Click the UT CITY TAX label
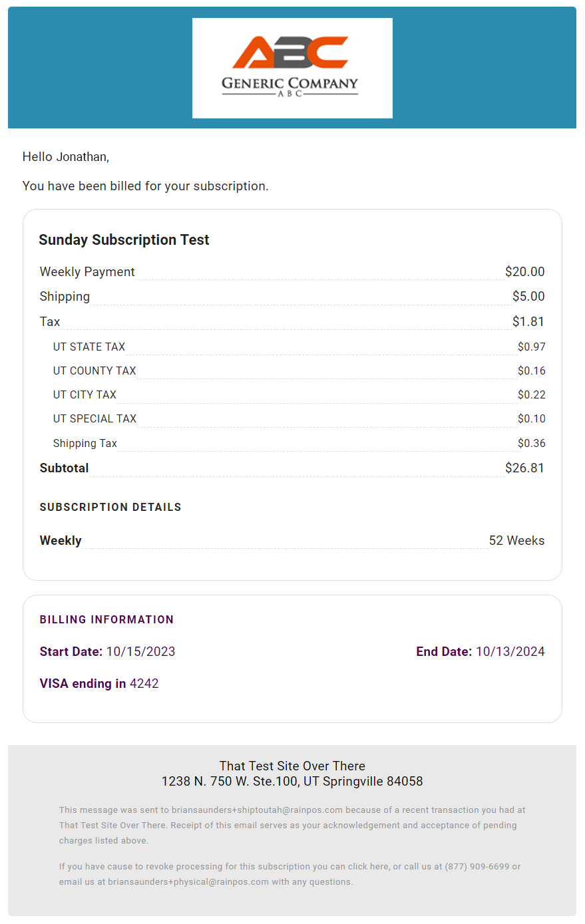Image resolution: width=585 pixels, height=924 pixels. pos(85,394)
